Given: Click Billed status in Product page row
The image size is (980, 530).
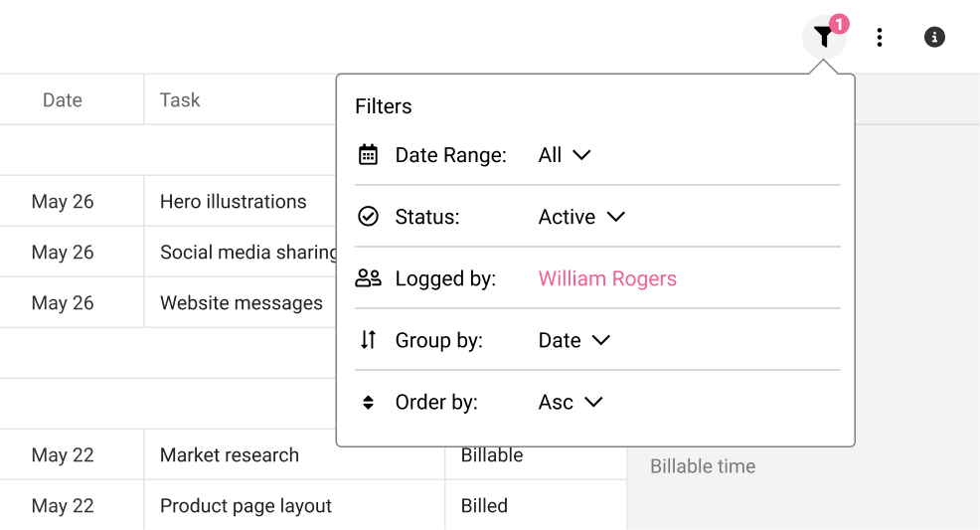Looking at the screenshot, I should point(484,505).
